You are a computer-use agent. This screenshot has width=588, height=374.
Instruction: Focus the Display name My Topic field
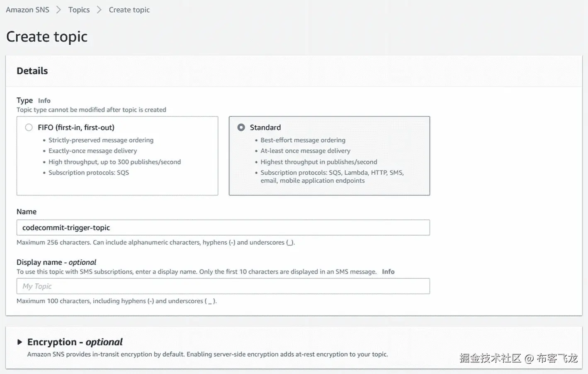point(223,286)
